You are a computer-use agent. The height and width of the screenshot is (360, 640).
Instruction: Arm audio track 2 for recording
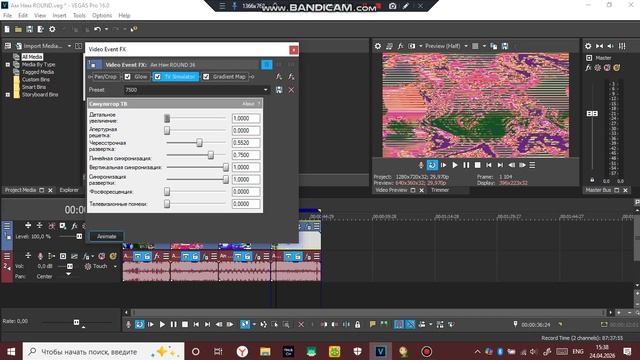[x=40, y=256]
